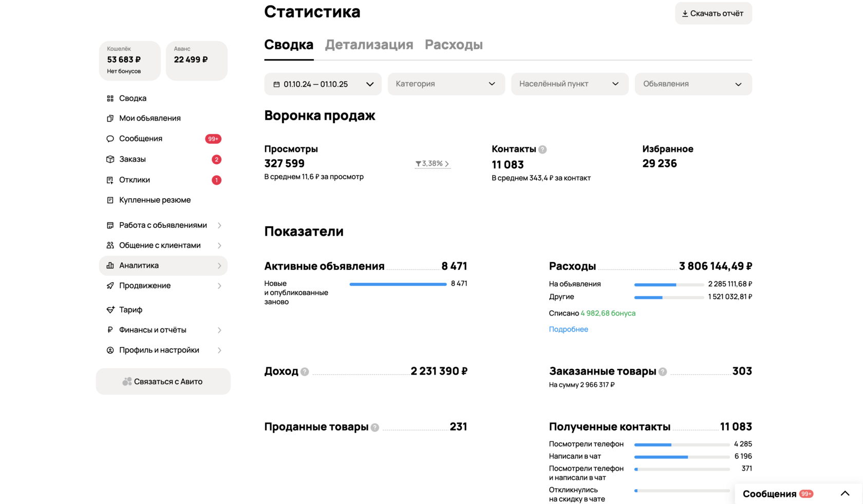Click the Доход value 2 231 390 ₽
Screen dimensions: 863x504
click(439, 371)
